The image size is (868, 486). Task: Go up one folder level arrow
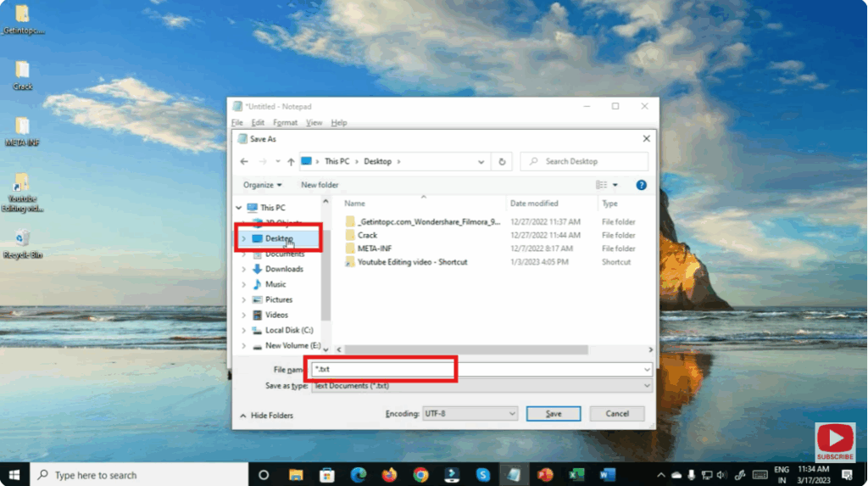[x=291, y=161]
